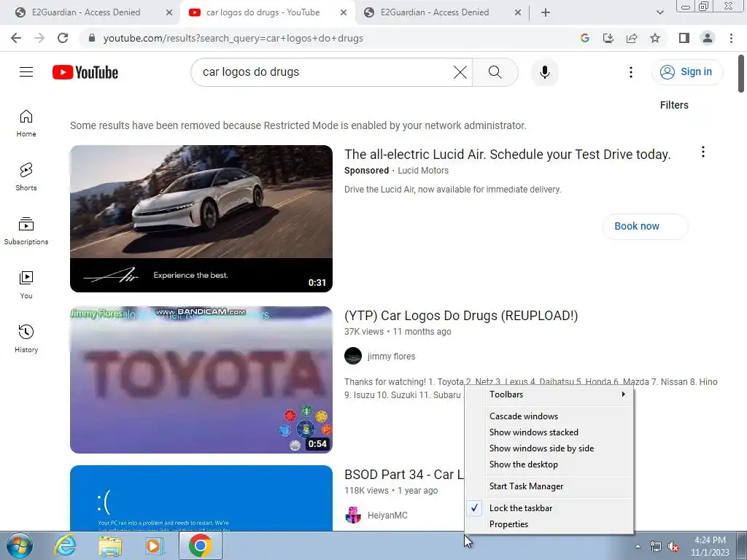Click the Sign in button
The image size is (747, 560).
(686, 72)
